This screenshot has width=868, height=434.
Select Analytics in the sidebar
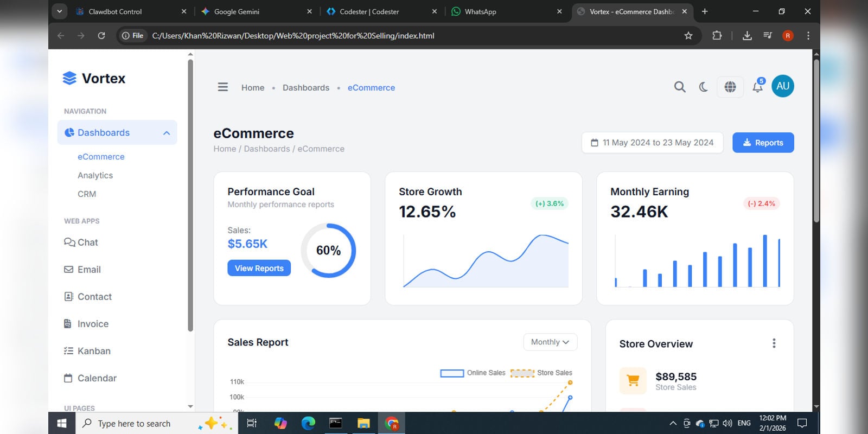click(95, 175)
